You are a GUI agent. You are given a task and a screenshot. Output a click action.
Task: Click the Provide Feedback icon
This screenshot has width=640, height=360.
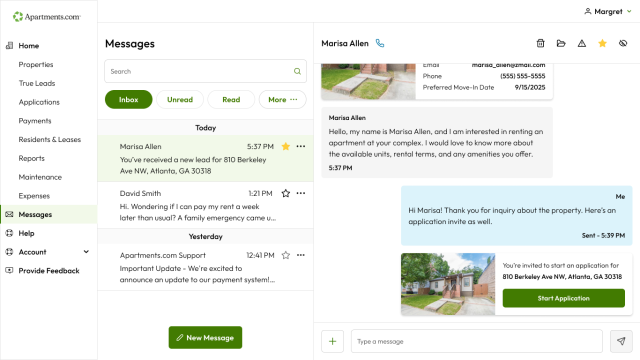(9, 270)
